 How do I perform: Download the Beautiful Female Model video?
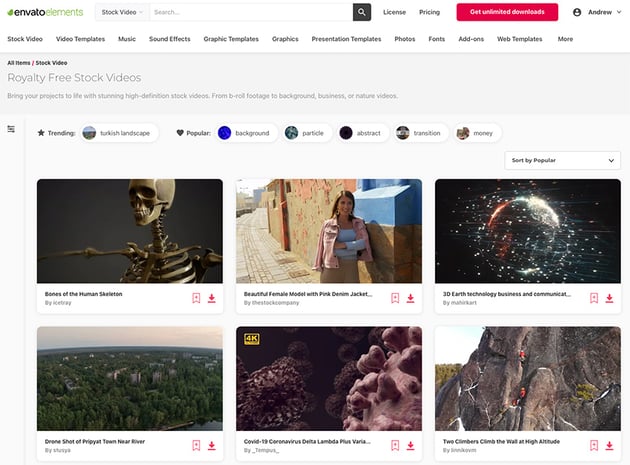(x=411, y=298)
